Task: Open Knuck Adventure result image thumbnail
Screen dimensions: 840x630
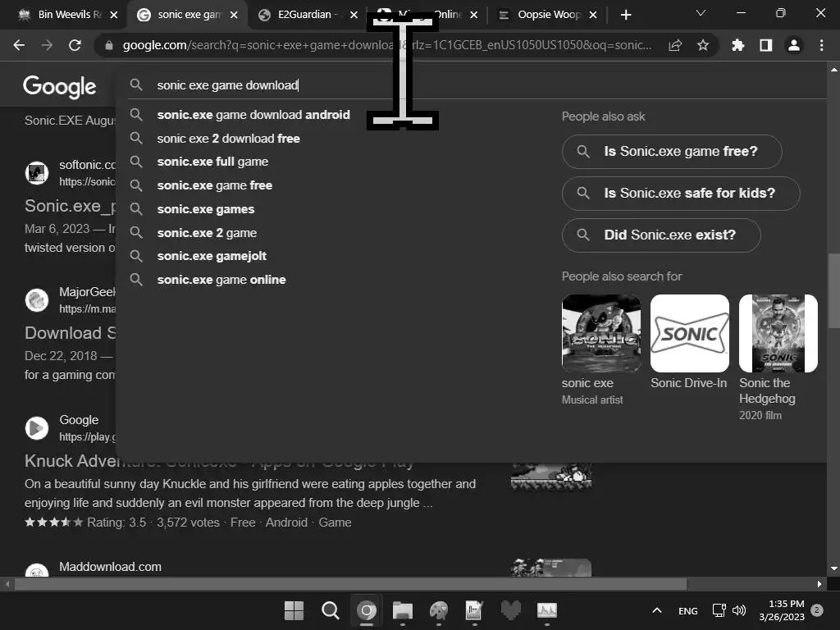Action: 551,477
